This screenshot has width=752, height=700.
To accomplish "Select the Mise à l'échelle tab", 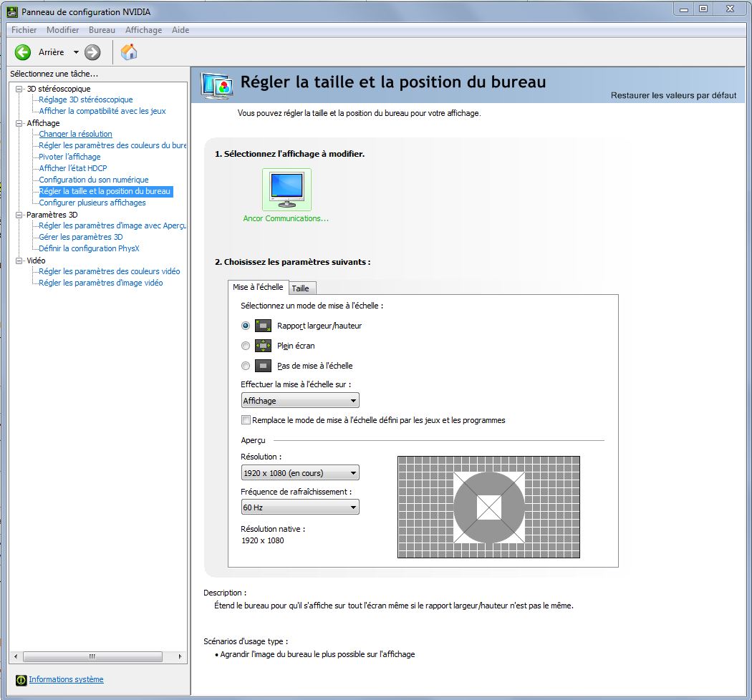I will 258,287.
